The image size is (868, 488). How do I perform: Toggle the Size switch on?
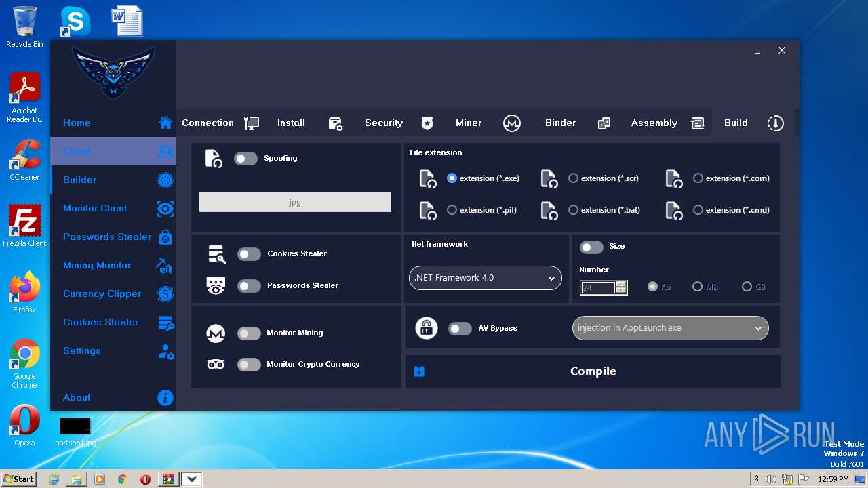tap(591, 247)
